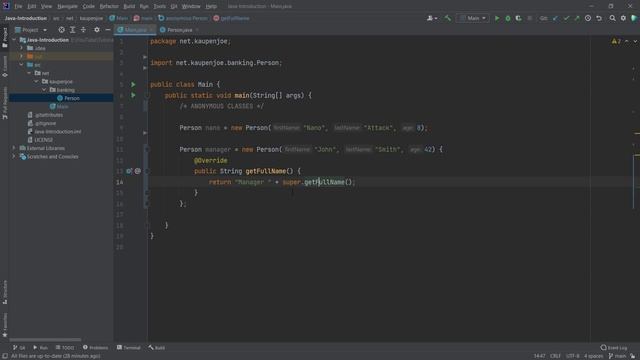Open the Project view selector dropdown

[x=31, y=30]
